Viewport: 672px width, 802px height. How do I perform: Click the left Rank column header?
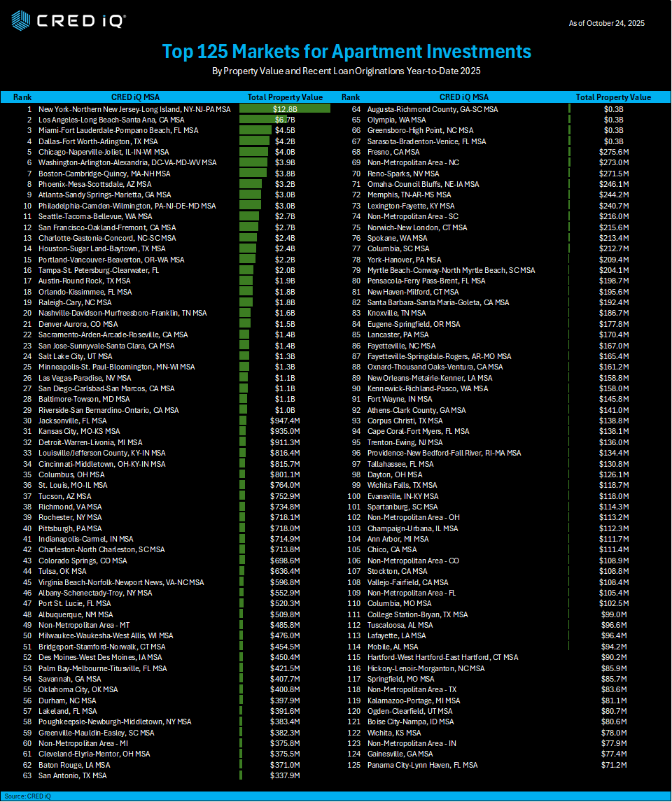[x=22, y=97]
